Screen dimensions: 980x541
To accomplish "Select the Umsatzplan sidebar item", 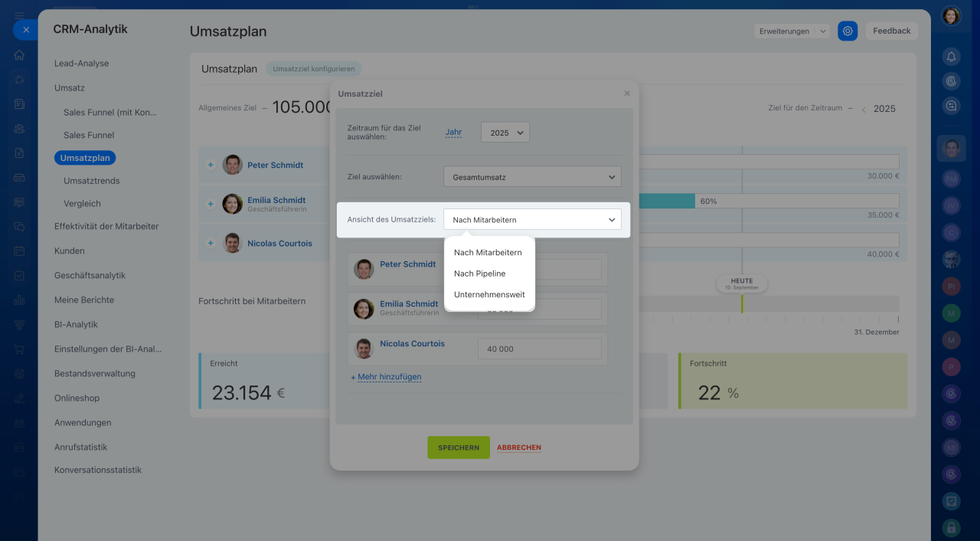I will (85, 158).
